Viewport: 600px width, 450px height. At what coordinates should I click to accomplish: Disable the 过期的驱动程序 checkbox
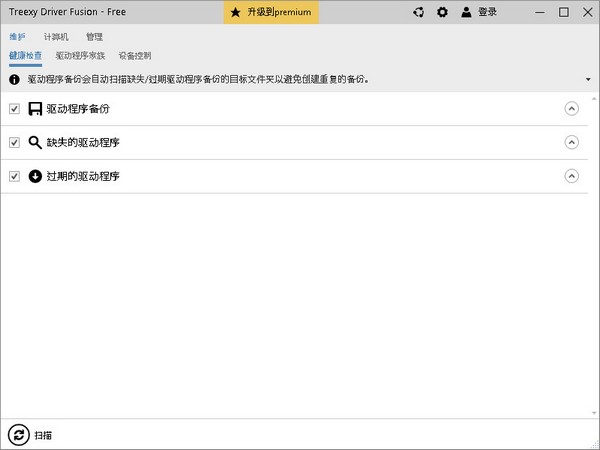tap(14, 176)
